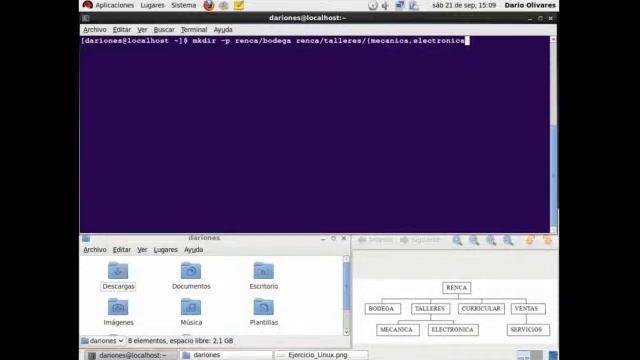
Task: Click the RENCA box in the diagram
Action: tap(456, 288)
